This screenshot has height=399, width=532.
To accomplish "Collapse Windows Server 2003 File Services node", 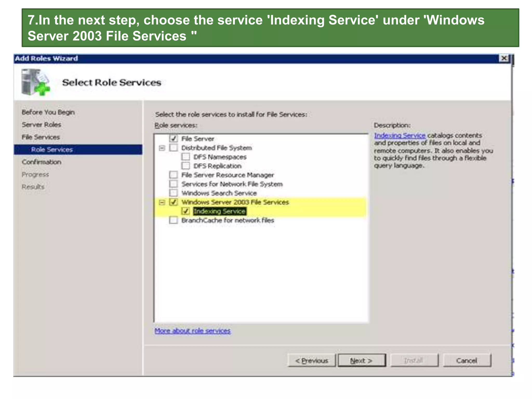I will click(162, 202).
